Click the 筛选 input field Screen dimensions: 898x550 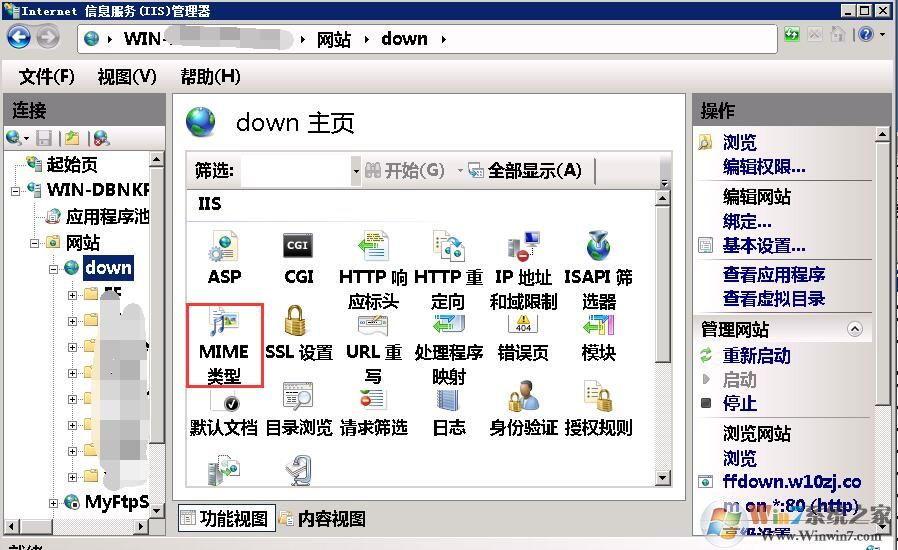point(296,171)
